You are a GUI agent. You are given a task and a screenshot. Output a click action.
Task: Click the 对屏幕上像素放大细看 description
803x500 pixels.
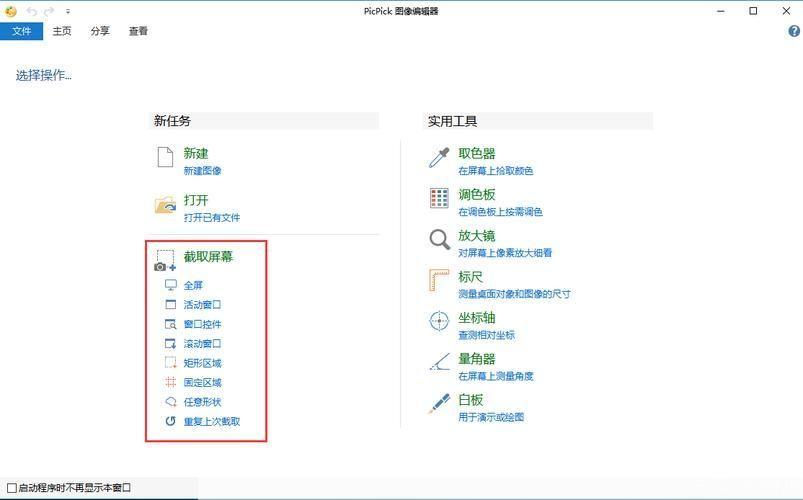pos(505,253)
